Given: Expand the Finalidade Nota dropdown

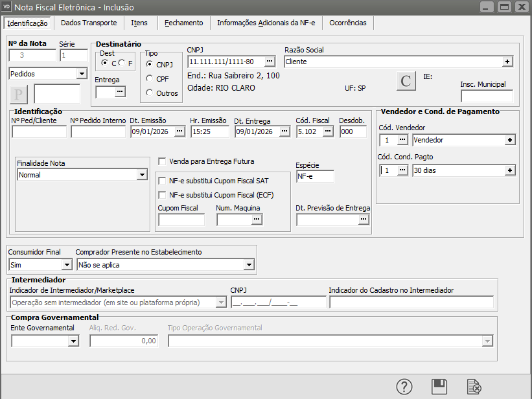Looking at the screenshot, I should pyautogui.click(x=142, y=175).
